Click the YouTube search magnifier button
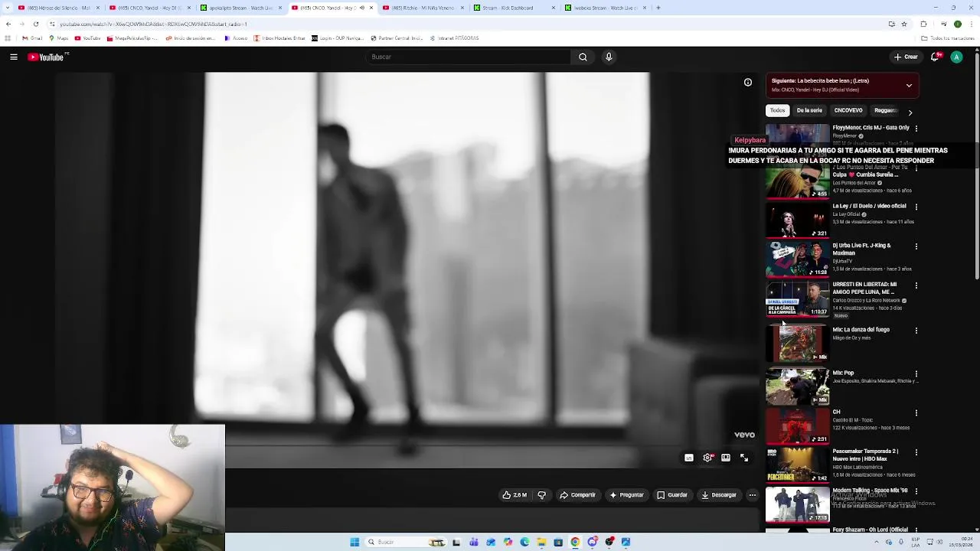The width and height of the screenshot is (980, 551). point(583,57)
